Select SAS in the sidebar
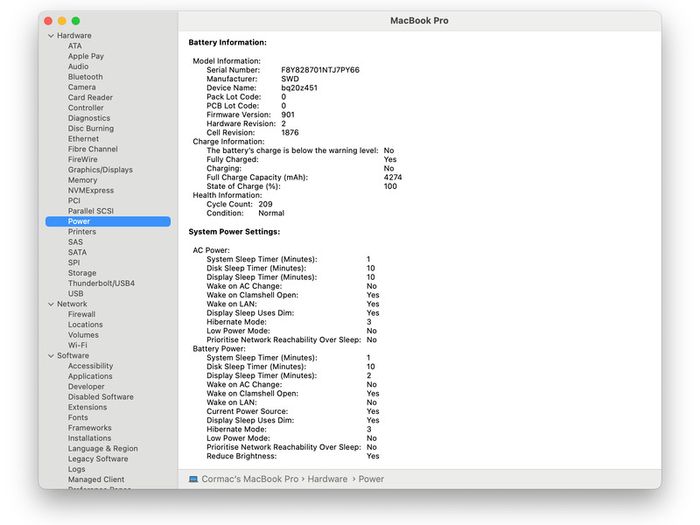Image resolution: width=700 pixels, height=525 pixels. tap(75, 242)
